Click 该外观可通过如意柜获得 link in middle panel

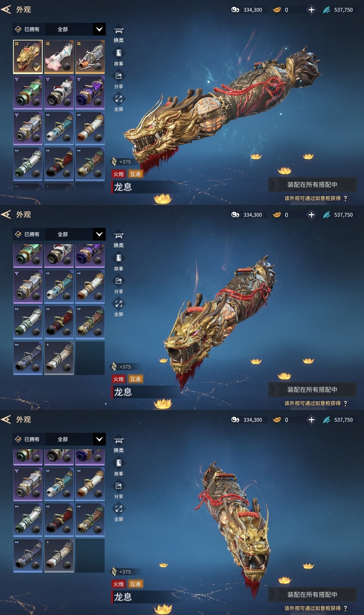pos(313,403)
